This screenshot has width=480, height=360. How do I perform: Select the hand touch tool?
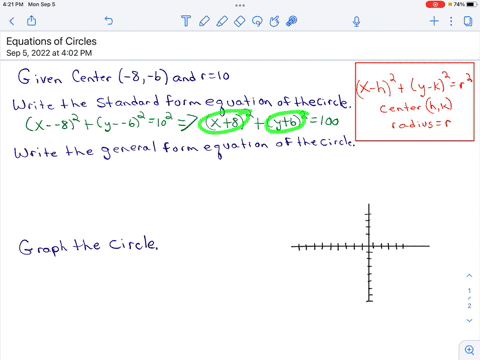coord(274,21)
